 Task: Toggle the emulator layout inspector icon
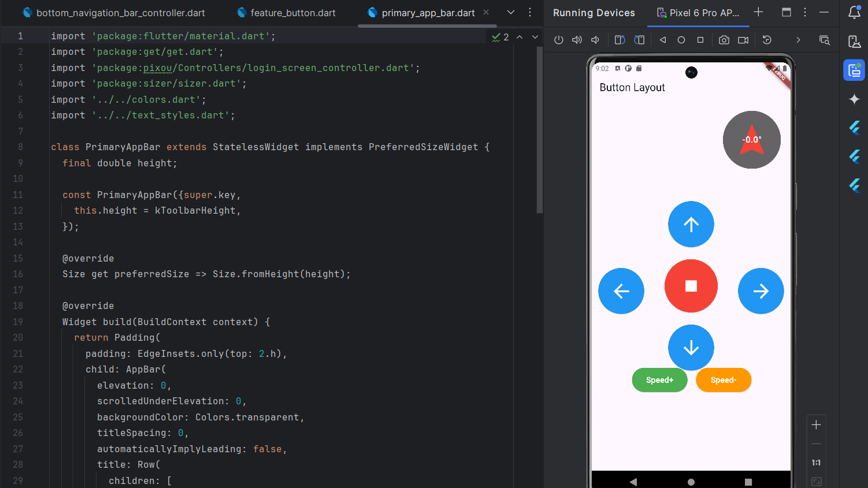tap(825, 40)
